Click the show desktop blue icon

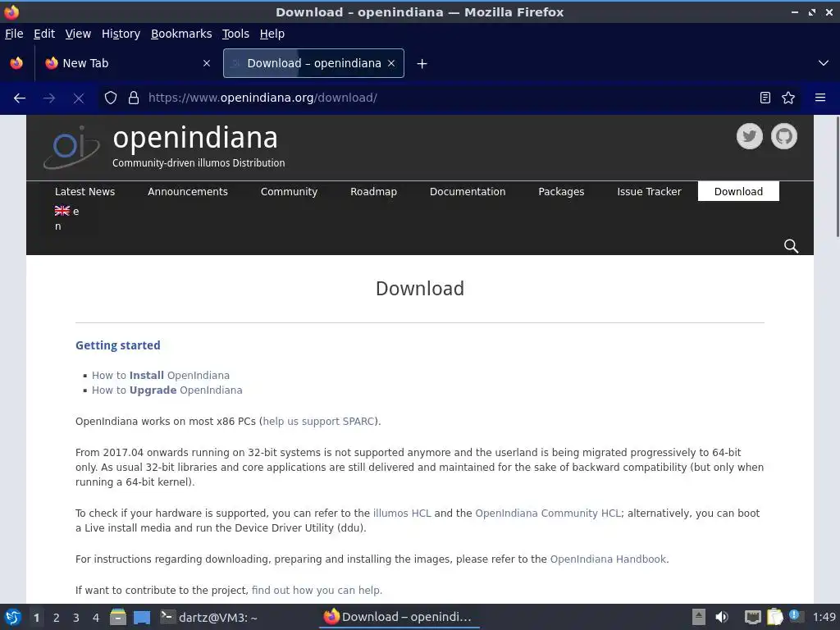(x=142, y=617)
